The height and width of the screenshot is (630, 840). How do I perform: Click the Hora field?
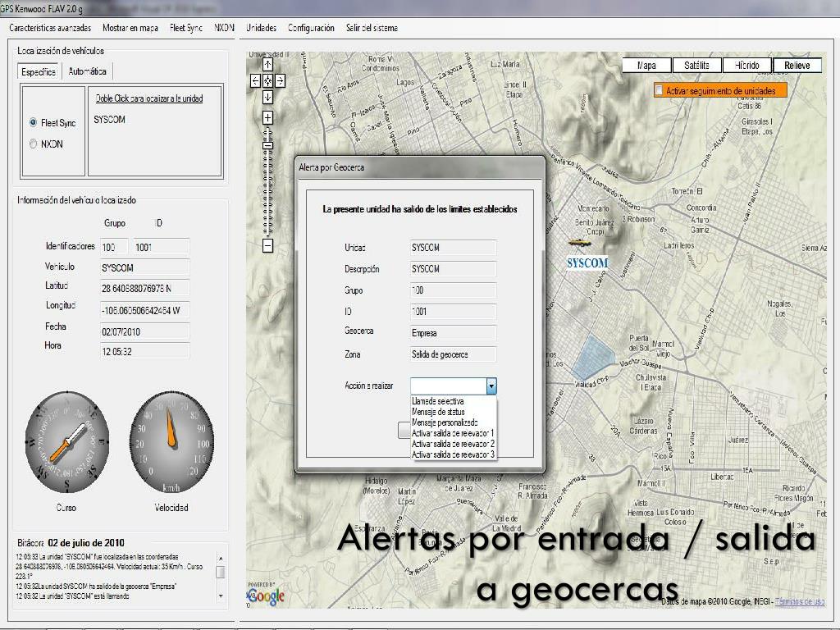tap(144, 351)
